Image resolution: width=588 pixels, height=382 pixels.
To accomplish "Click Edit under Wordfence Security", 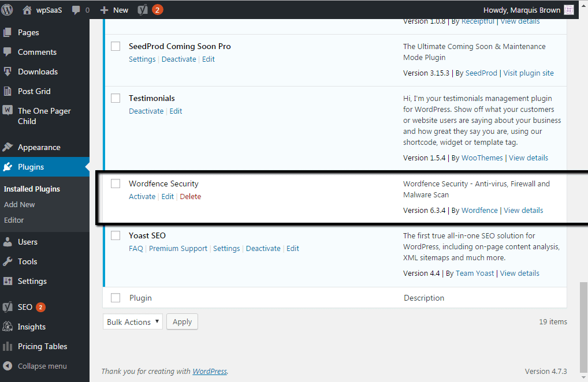I will pos(168,196).
